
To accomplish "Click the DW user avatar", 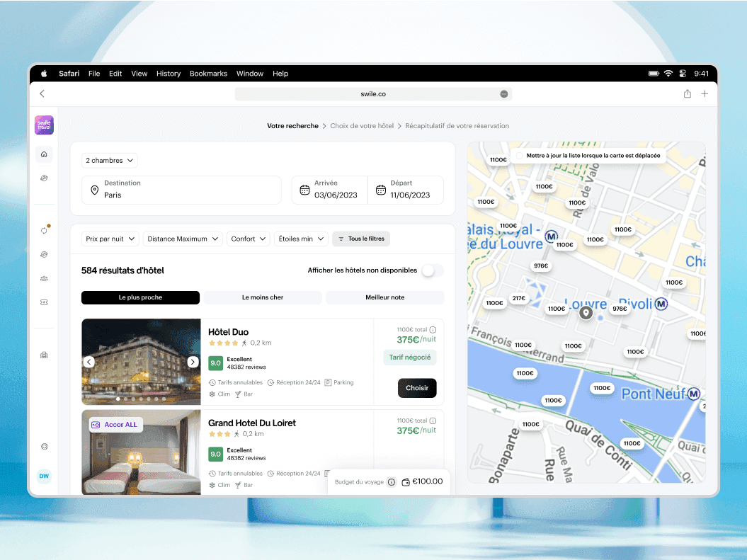I will (44, 476).
